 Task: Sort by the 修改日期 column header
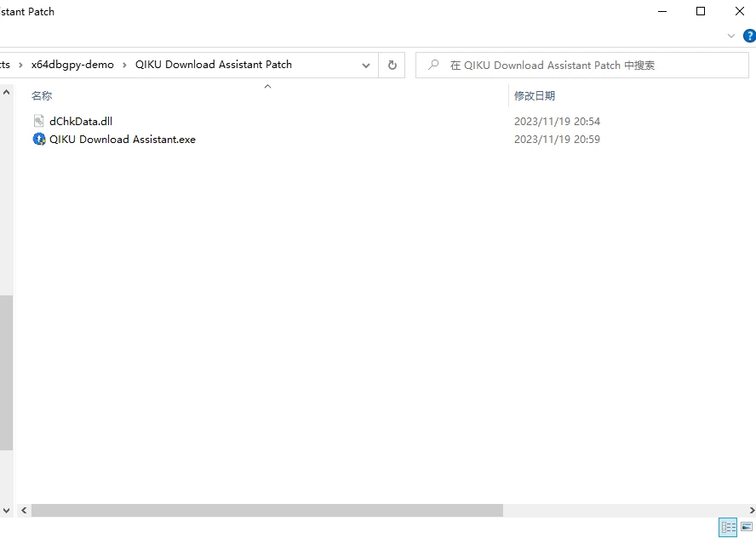coord(534,96)
